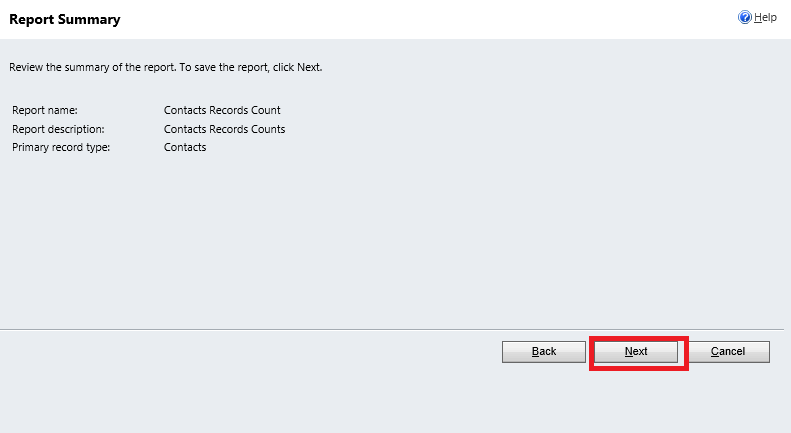This screenshot has height=433, width=791.
Task: Click the underlined 'N' on the Next button
Action: (x=628, y=352)
